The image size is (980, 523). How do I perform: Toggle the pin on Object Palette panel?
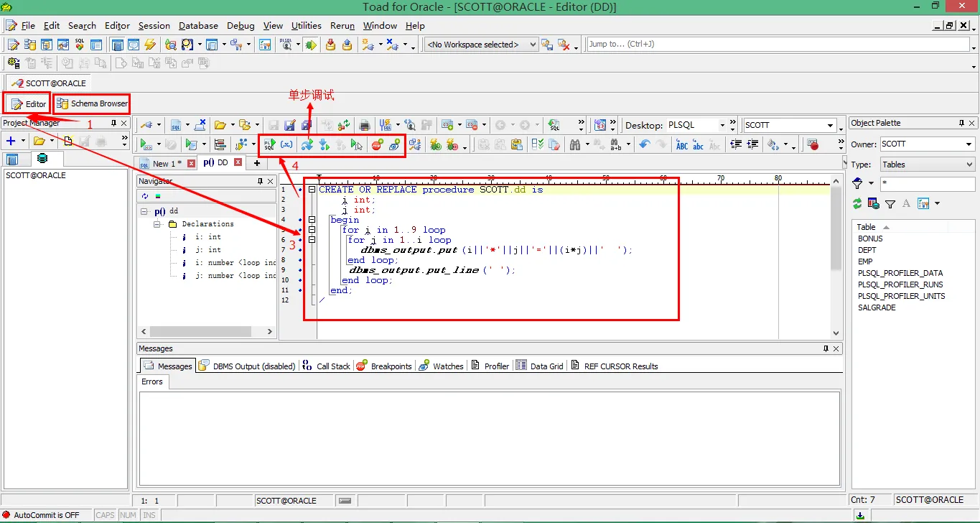pos(961,123)
